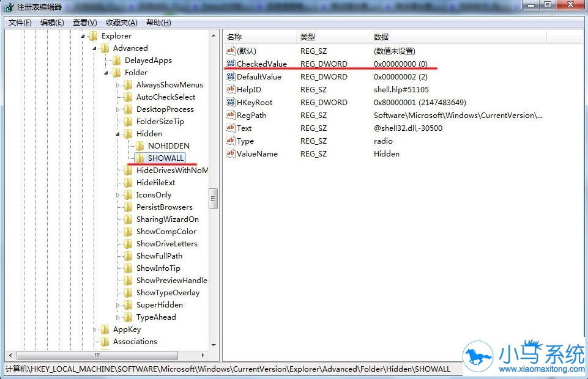Click tree vertical scrollbar down arrow
Viewport: 588px width, 379px height.
[x=214, y=345]
